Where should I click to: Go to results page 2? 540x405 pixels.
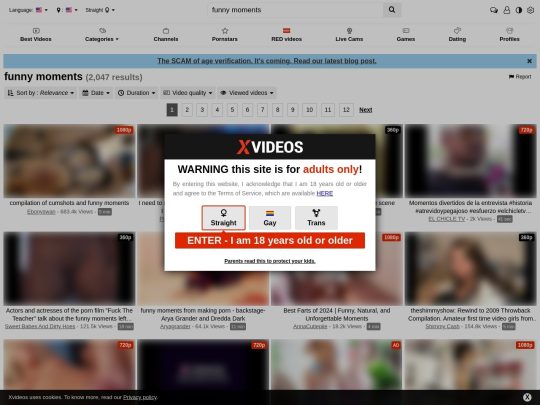[187, 110]
